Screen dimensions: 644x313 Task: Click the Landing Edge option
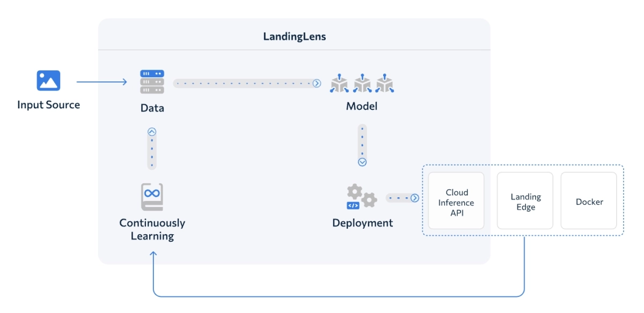525,200
